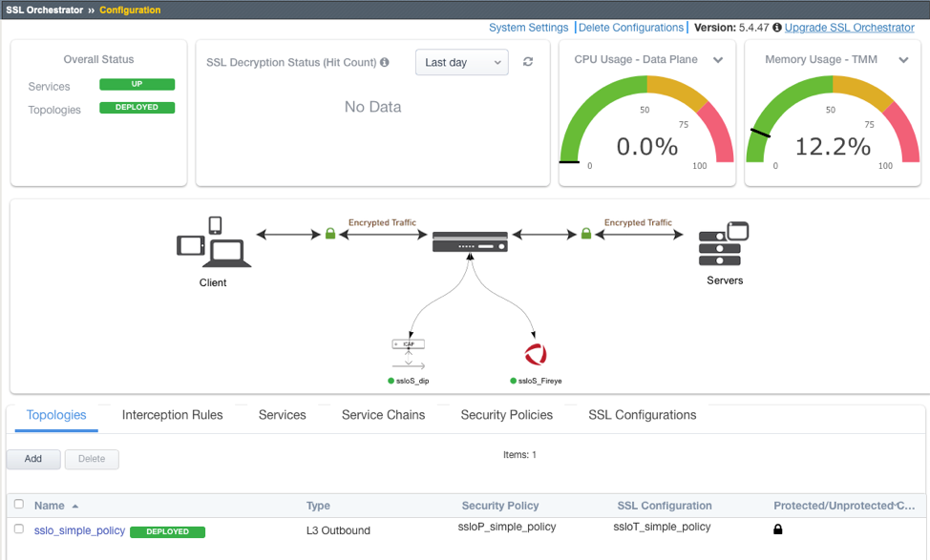The image size is (930, 560).
Task: Click the FireEye service icon
Action: click(x=536, y=354)
